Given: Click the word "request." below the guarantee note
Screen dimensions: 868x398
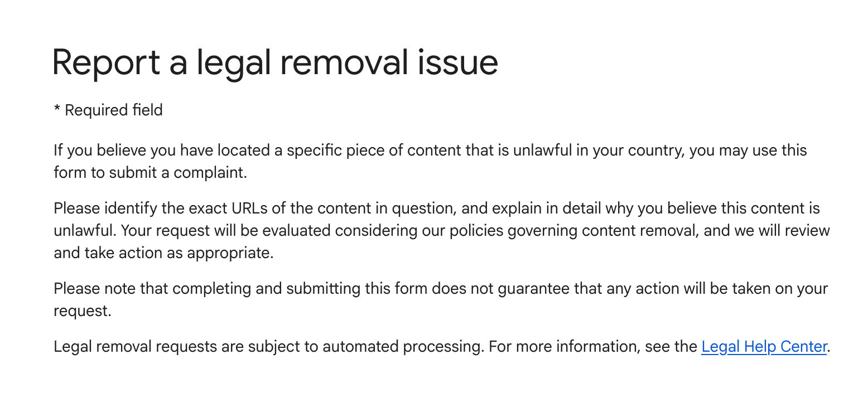Looking at the screenshot, I should (x=83, y=311).
